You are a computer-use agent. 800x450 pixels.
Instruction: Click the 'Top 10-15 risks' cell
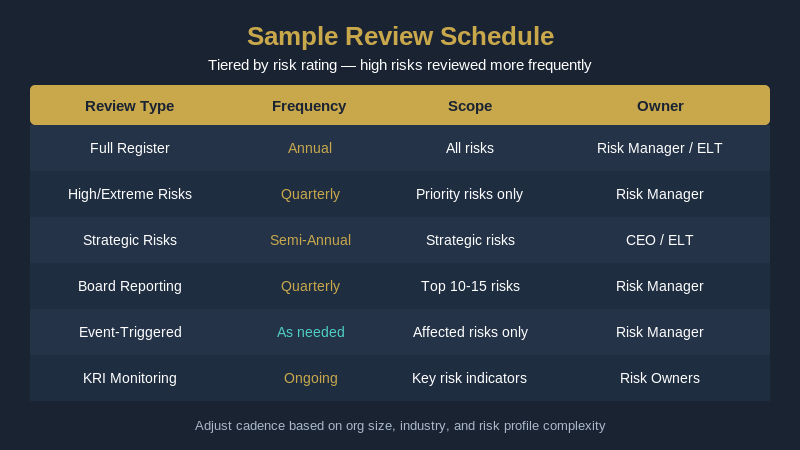coord(470,286)
